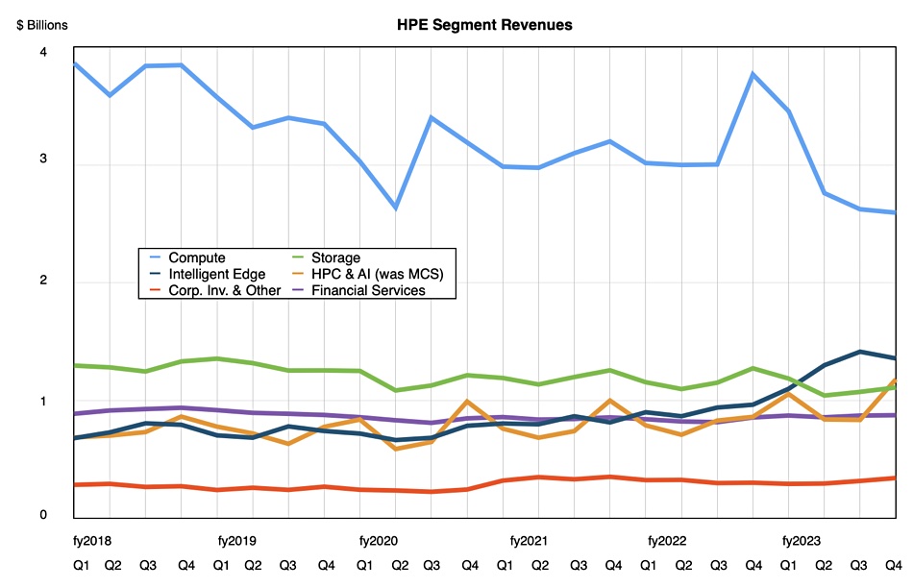Click the Q1 label under fy2021
Image resolution: width=913 pixels, height=588 pixels.
[505, 565]
